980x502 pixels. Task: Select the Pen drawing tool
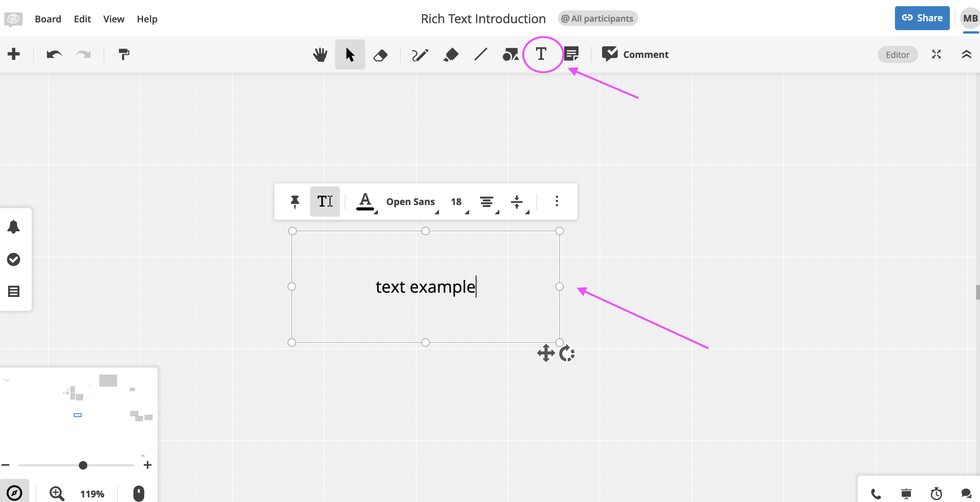pyautogui.click(x=420, y=55)
